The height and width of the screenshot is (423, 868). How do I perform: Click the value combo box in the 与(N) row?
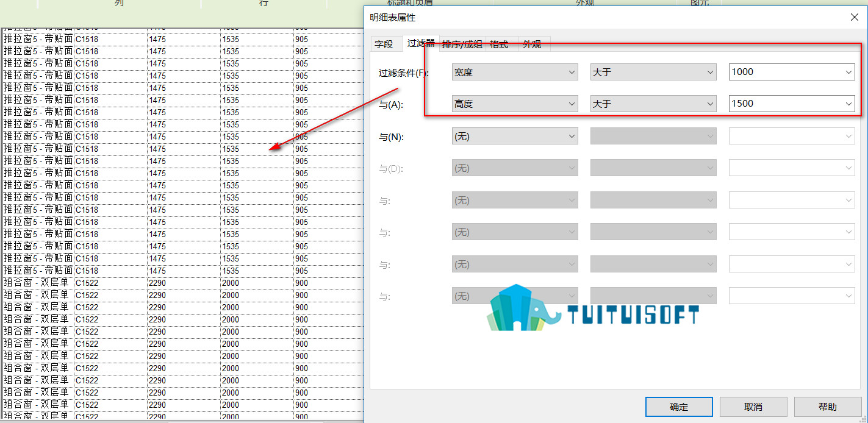click(x=792, y=136)
